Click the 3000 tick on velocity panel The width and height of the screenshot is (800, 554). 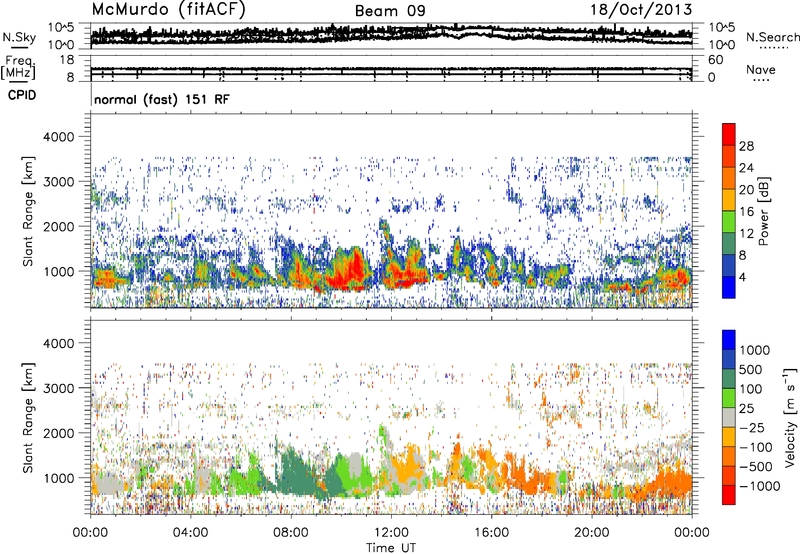pyautogui.click(x=61, y=388)
